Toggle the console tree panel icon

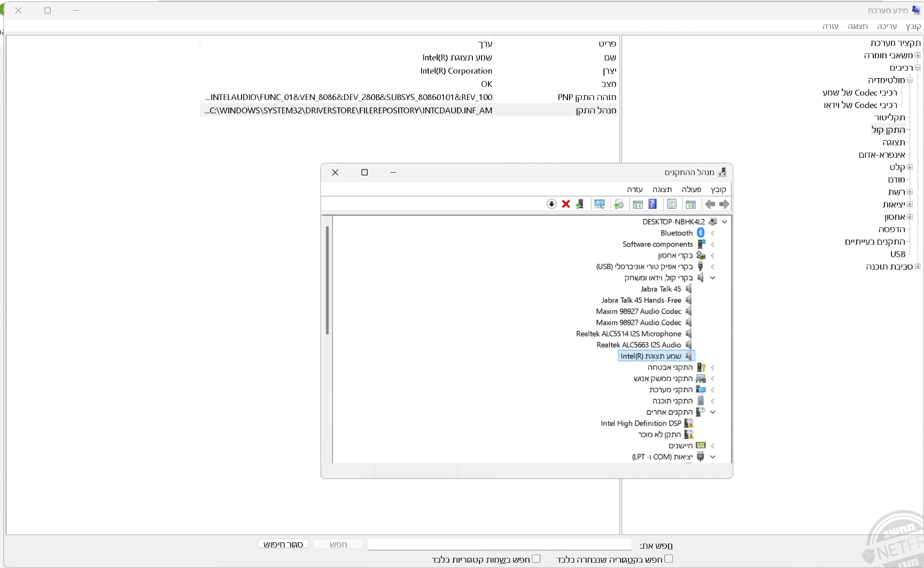click(x=691, y=204)
